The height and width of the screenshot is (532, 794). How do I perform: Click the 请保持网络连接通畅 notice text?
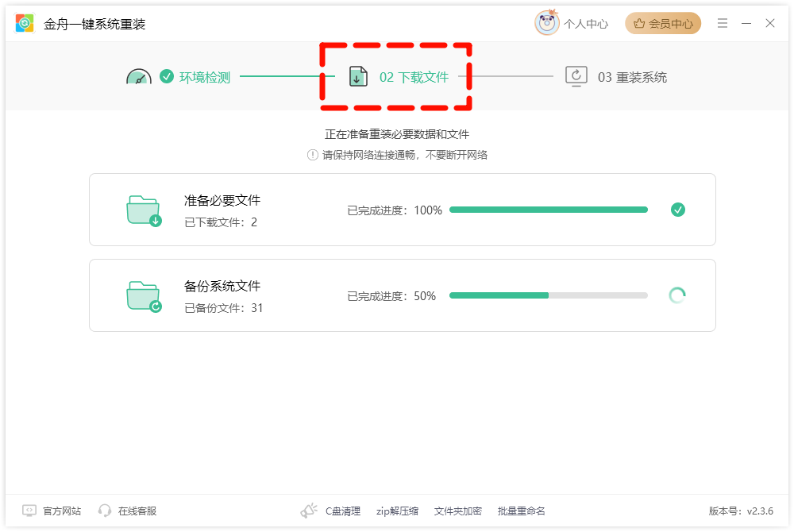405,155
